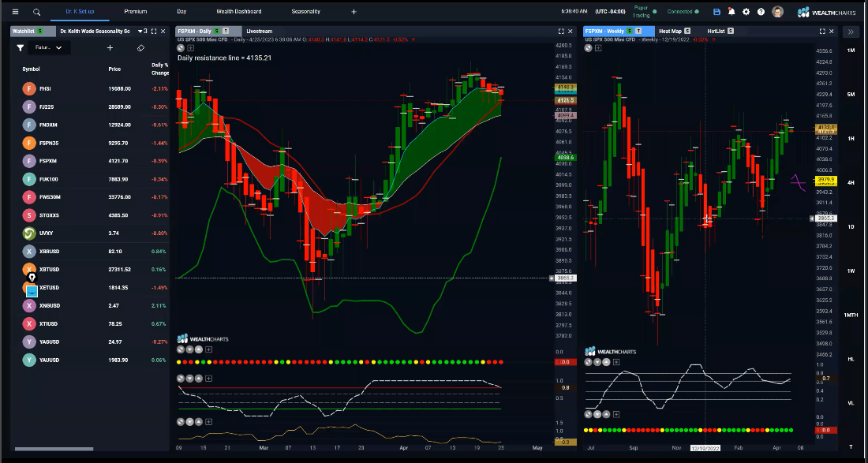868x463 pixels.
Task: Maximize the Watchlist panel
Action: tap(154, 32)
